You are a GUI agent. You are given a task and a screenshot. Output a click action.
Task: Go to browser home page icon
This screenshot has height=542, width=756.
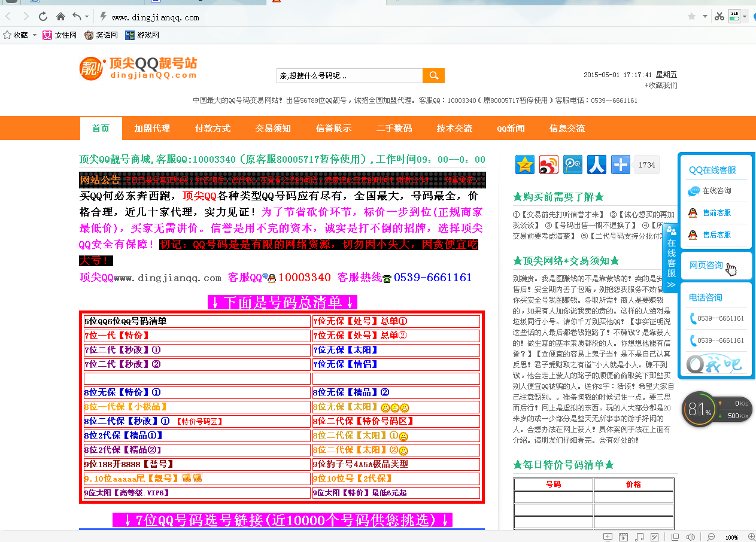[60, 17]
